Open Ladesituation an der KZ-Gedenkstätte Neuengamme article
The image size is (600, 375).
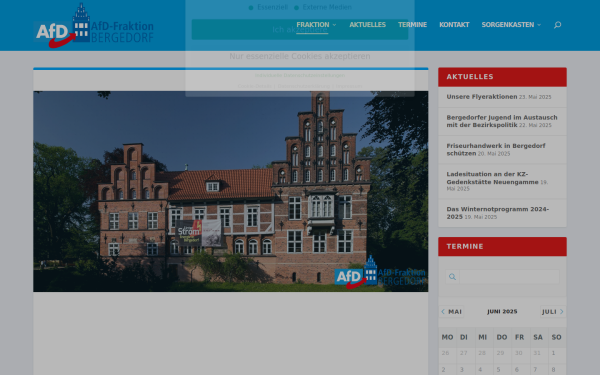click(492, 178)
